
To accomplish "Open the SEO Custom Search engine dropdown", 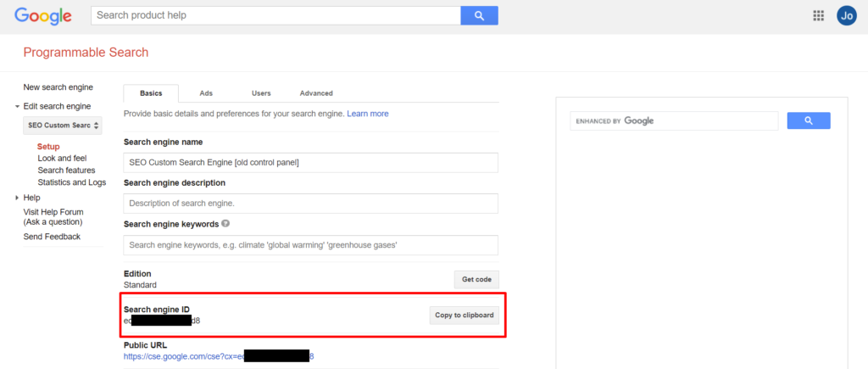I will 63,126.
